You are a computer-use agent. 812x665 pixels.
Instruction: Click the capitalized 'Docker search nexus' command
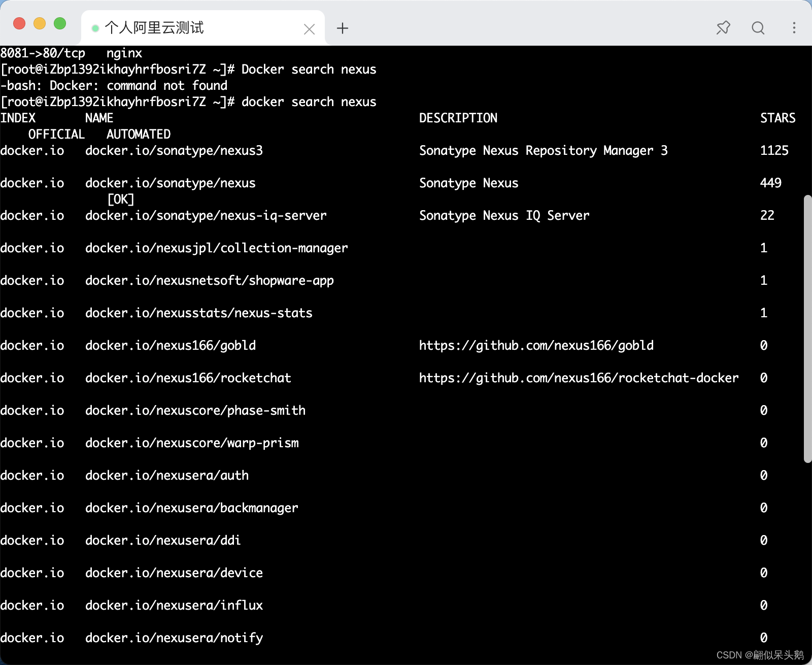[x=309, y=70]
